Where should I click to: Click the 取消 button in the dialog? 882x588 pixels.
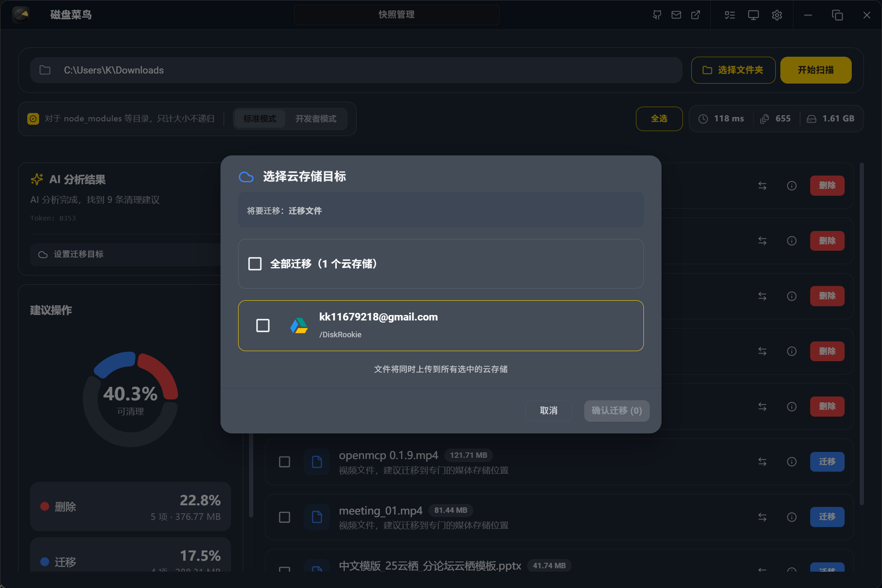tap(549, 411)
